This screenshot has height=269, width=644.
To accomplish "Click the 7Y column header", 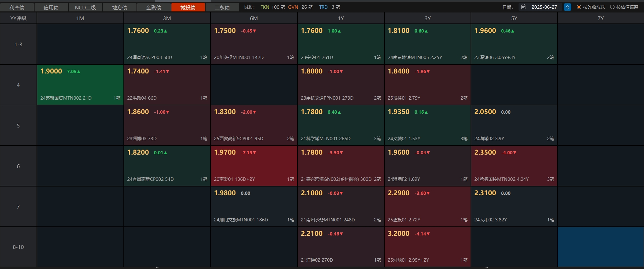I will (x=601, y=18).
